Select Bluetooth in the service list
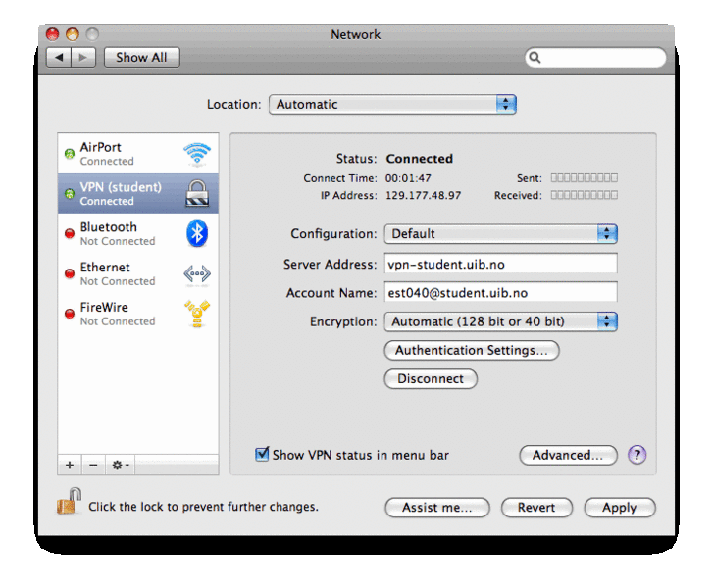Viewport: 713px width, 588px height. pyautogui.click(x=137, y=233)
